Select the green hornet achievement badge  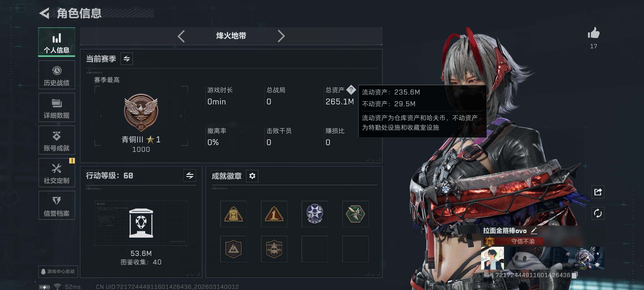point(355,214)
